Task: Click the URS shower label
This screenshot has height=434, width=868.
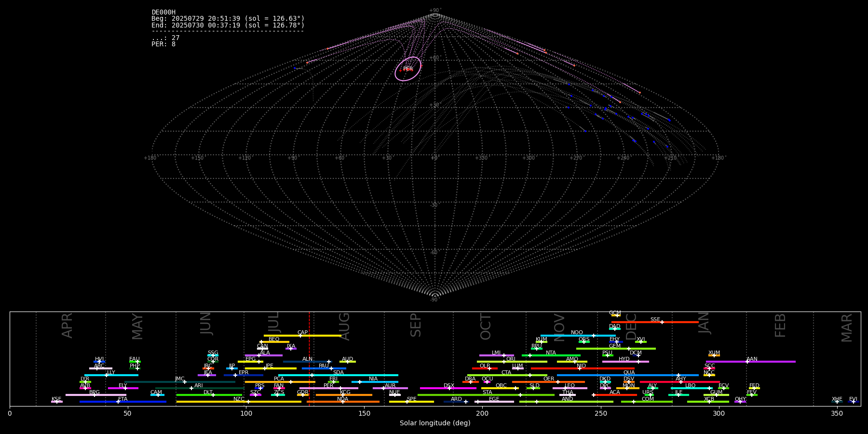Action: 648,393
